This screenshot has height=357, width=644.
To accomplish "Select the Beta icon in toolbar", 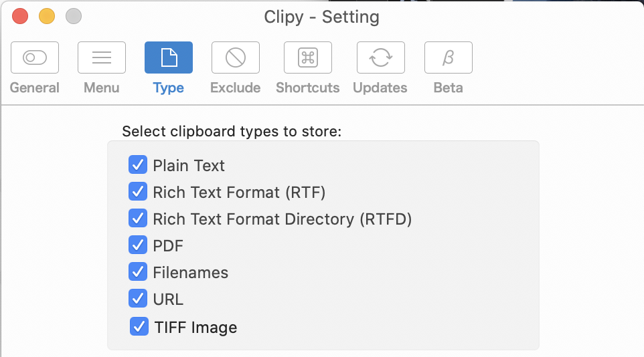I will [x=449, y=57].
